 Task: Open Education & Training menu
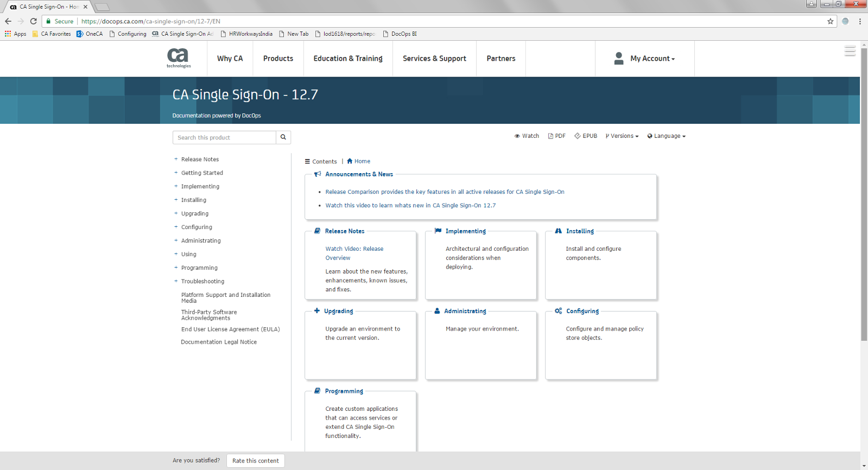348,59
